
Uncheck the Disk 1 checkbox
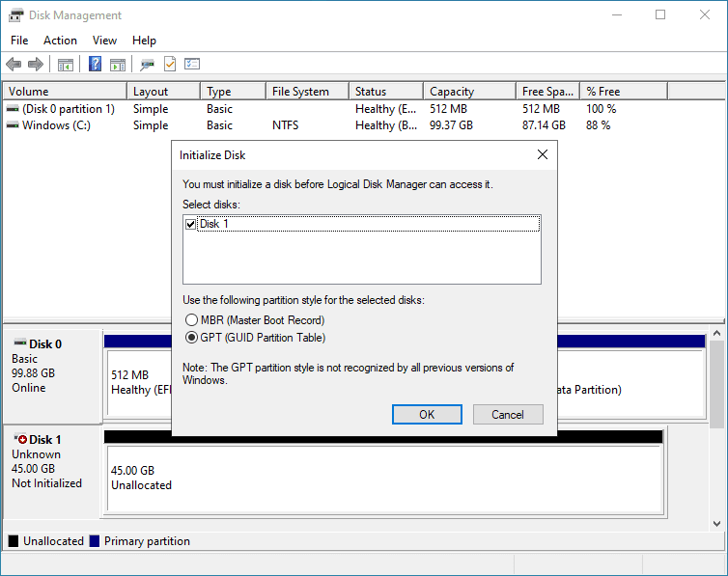coord(190,225)
